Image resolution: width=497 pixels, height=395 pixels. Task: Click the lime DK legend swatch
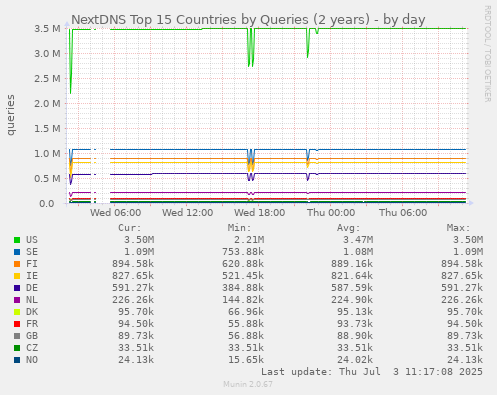[x=17, y=312]
